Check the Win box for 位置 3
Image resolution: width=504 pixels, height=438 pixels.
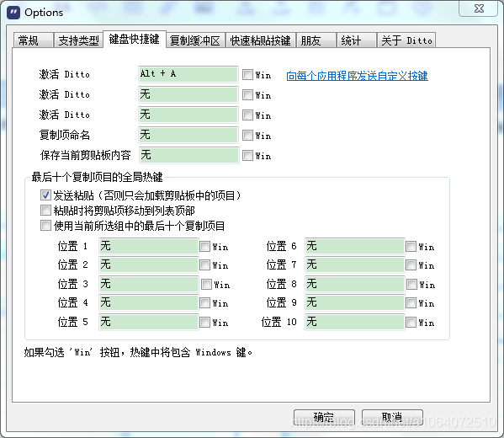[206, 285]
